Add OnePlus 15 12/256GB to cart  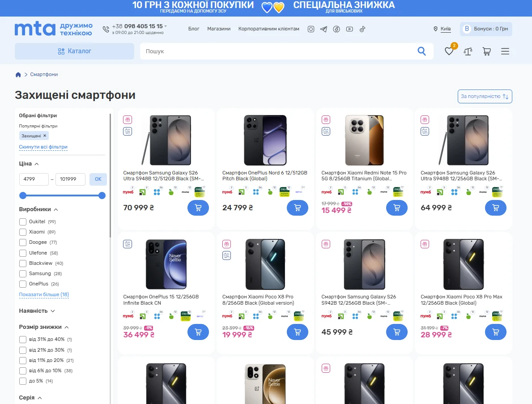tap(198, 332)
